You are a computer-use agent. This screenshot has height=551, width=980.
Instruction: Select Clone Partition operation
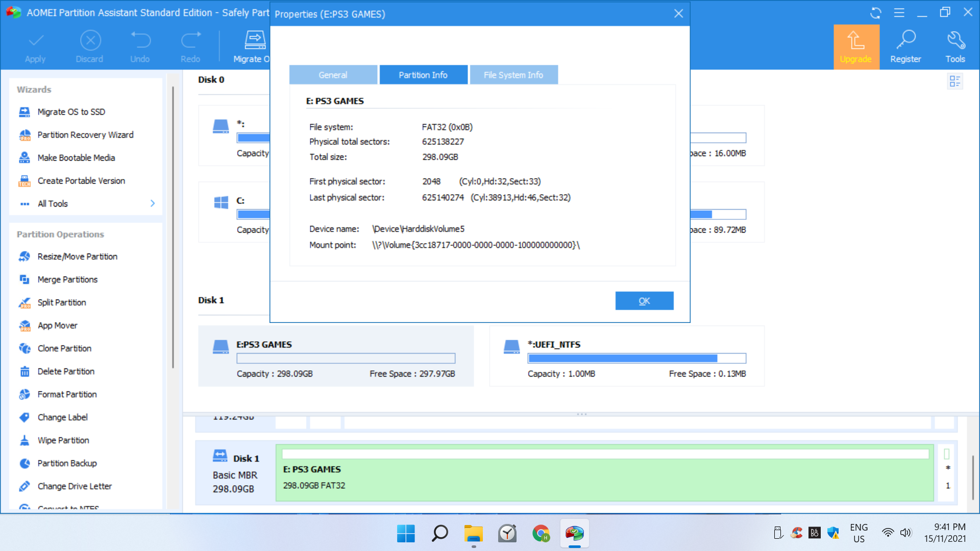pyautogui.click(x=64, y=348)
